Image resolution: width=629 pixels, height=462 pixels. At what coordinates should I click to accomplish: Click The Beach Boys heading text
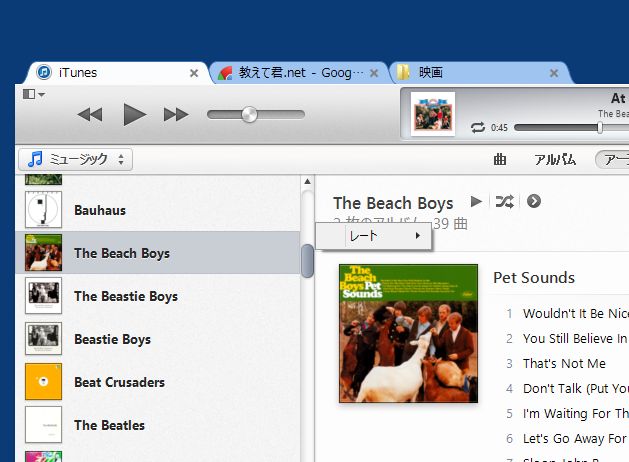[393, 203]
